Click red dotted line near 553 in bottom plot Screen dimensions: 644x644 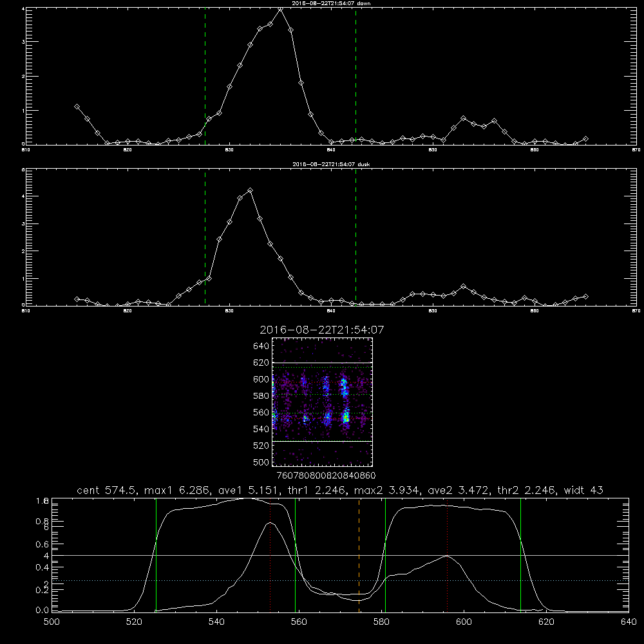coord(270,555)
